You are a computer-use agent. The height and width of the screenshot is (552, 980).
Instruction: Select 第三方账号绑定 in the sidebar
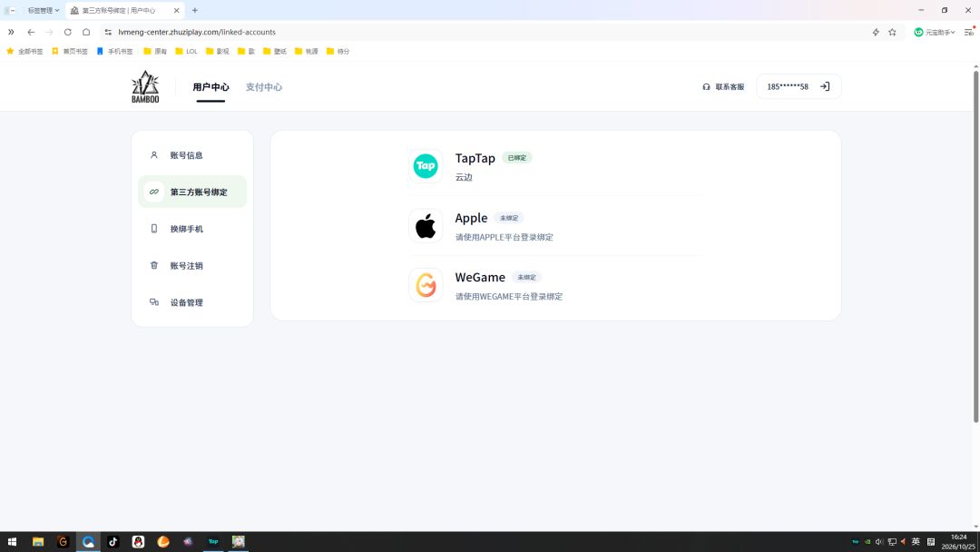click(x=192, y=192)
